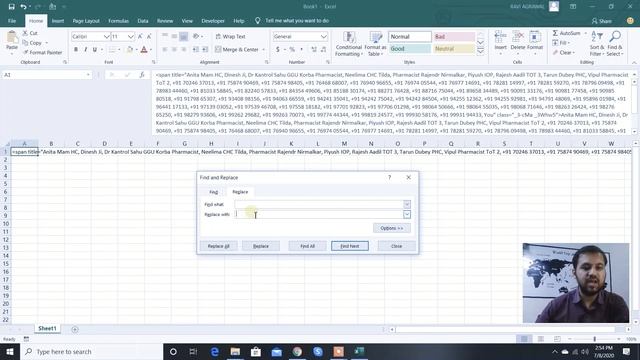The image size is (640, 360).
Task: Open Excel from the taskbar
Action: 359,352
